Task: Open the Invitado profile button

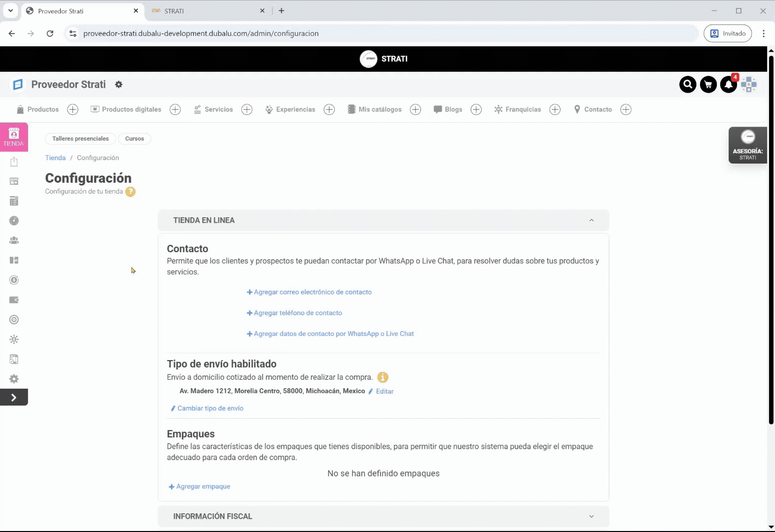Action: 728,33
